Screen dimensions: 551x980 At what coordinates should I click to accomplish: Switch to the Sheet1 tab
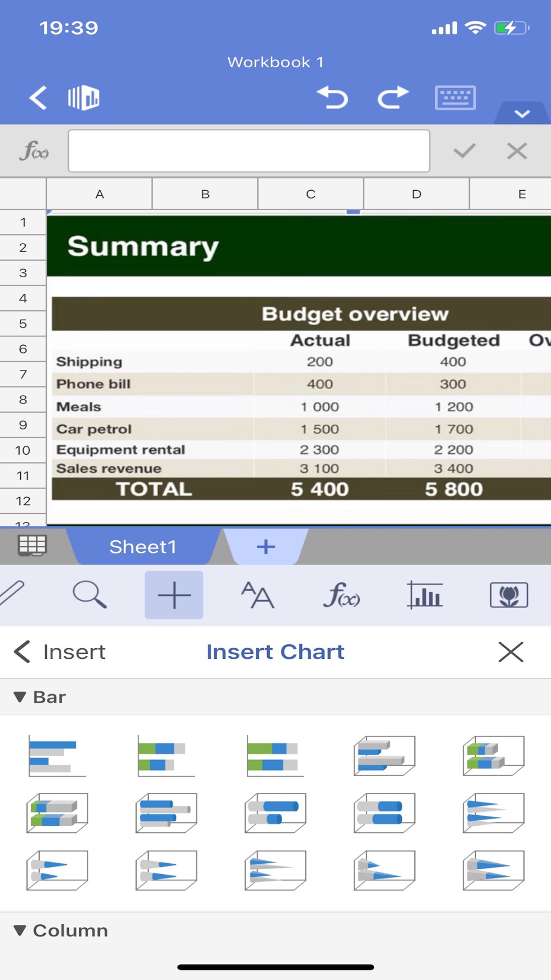(143, 546)
